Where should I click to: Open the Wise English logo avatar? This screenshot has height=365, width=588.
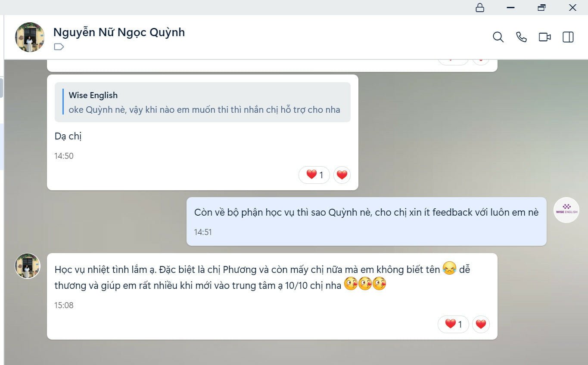566,210
